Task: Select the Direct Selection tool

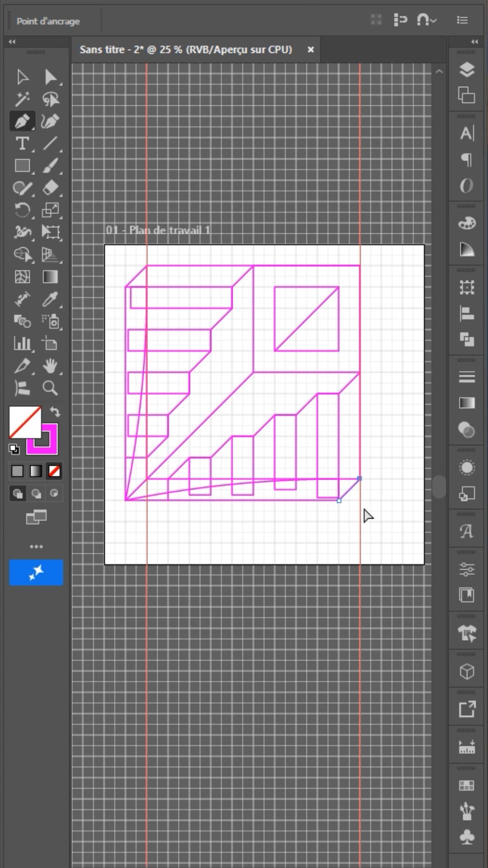Action: (x=50, y=77)
